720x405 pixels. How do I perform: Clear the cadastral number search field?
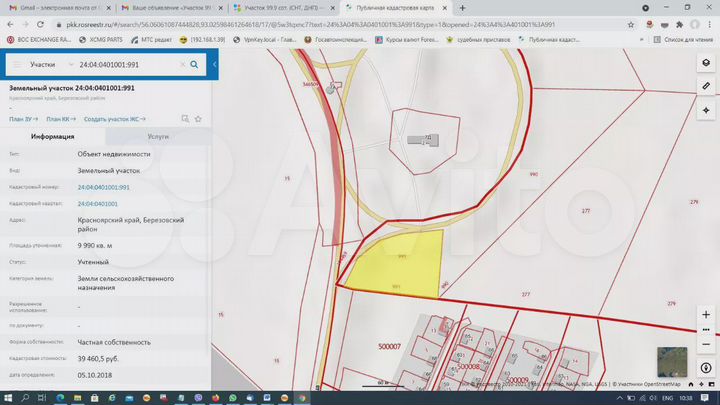(x=182, y=64)
